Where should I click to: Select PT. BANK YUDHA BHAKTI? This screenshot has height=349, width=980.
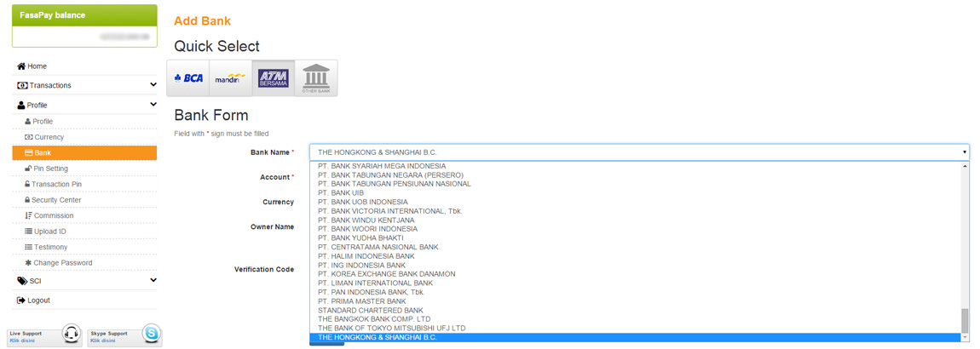(x=635, y=237)
